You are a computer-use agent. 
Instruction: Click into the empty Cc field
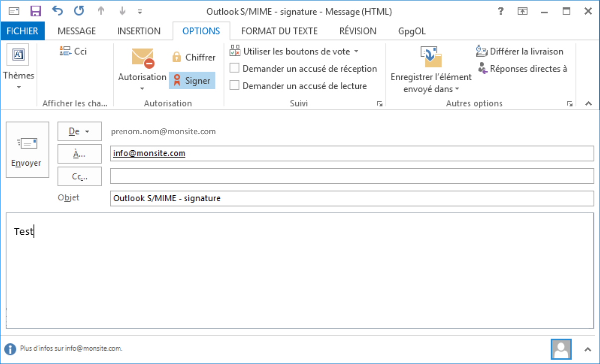[352, 176]
